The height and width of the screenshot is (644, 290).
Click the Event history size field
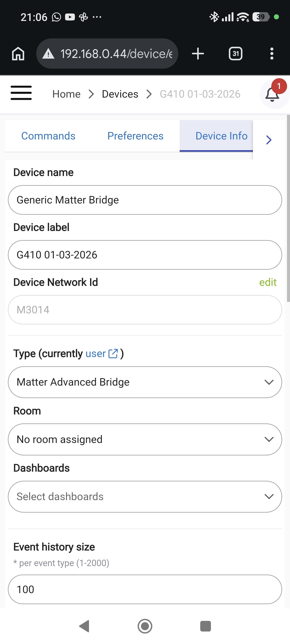[145, 589]
